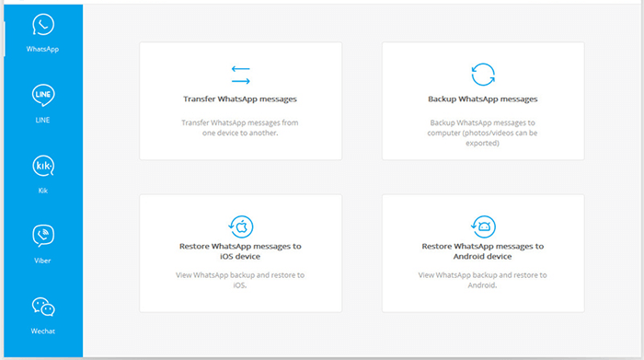Choose Transfer WhatsApp messages title
The image size is (644, 360).
(240, 99)
